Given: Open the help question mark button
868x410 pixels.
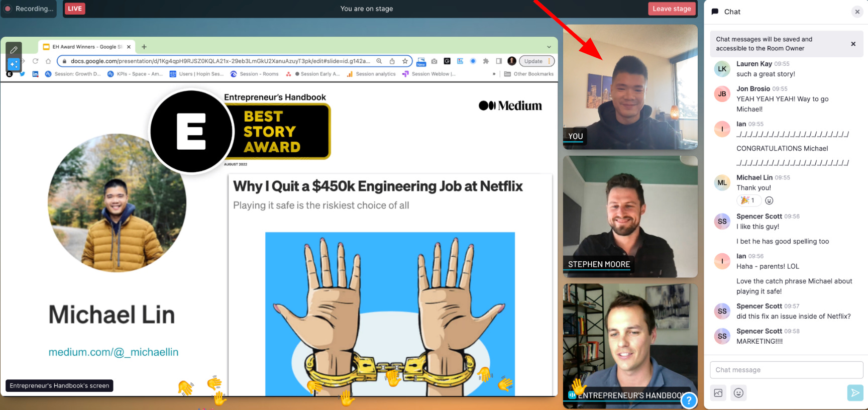Looking at the screenshot, I should (x=689, y=400).
